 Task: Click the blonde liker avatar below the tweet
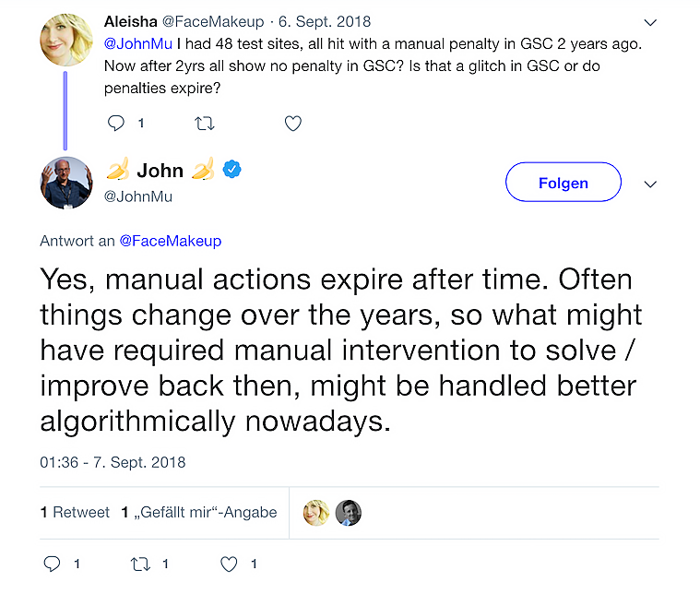tap(316, 513)
